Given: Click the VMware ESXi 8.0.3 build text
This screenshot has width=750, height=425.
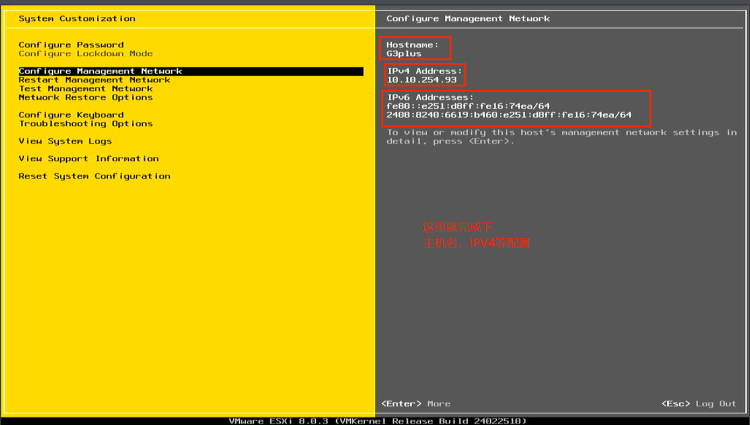Looking at the screenshot, I should (x=377, y=421).
